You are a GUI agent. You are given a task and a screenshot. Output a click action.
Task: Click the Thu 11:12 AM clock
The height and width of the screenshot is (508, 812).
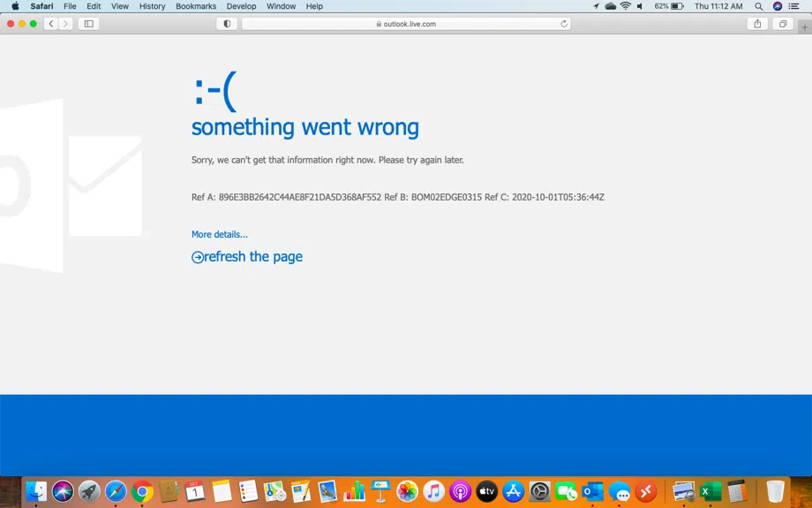(718, 6)
